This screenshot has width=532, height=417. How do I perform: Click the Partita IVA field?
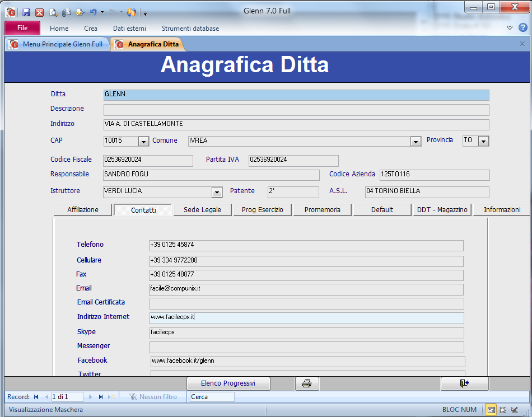[293, 161]
